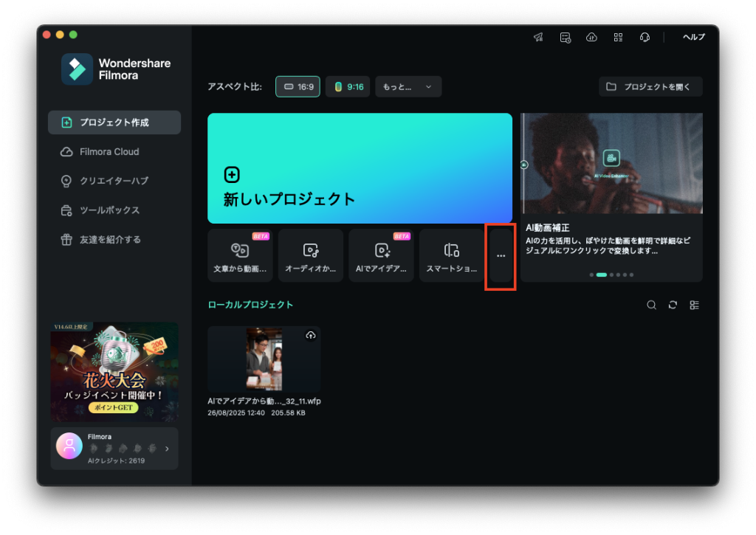756x535 pixels.
Task: Open the ヘルプ menu
Action: (x=693, y=38)
